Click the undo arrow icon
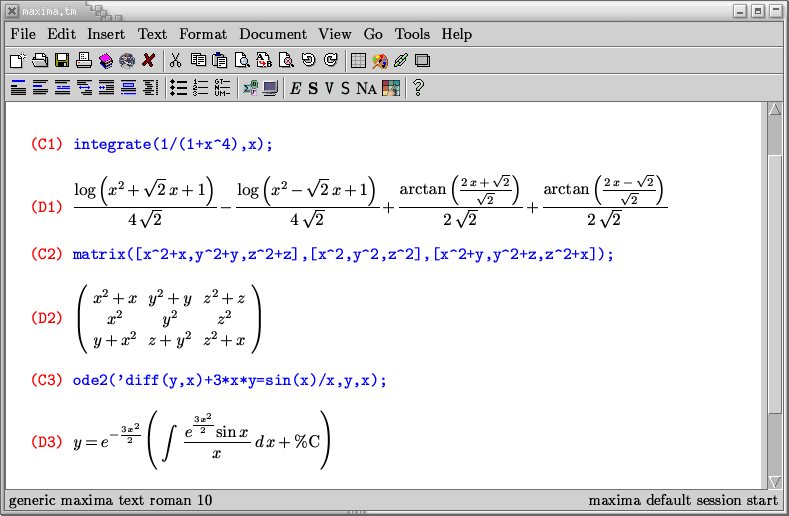This screenshot has height=516, width=789. (308, 60)
